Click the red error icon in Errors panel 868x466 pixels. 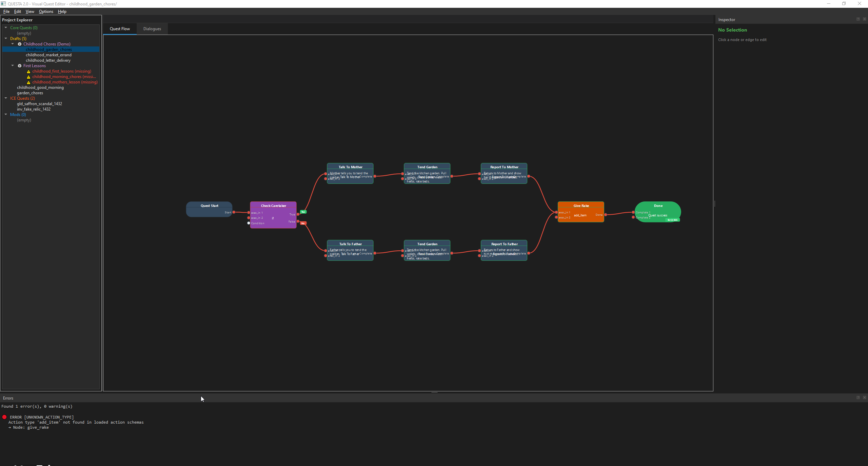[4, 417]
